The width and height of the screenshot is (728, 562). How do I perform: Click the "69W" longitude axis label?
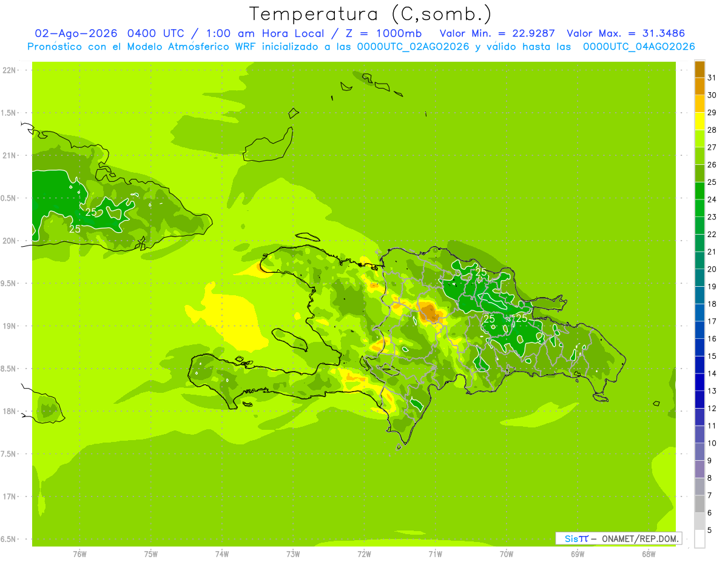click(x=578, y=554)
